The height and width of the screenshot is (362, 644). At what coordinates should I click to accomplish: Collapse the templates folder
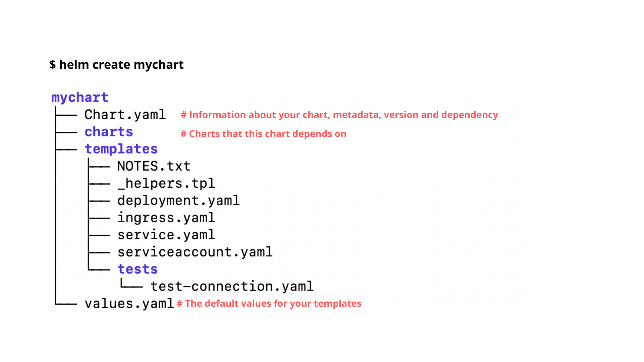pyautogui.click(x=121, y=149)
